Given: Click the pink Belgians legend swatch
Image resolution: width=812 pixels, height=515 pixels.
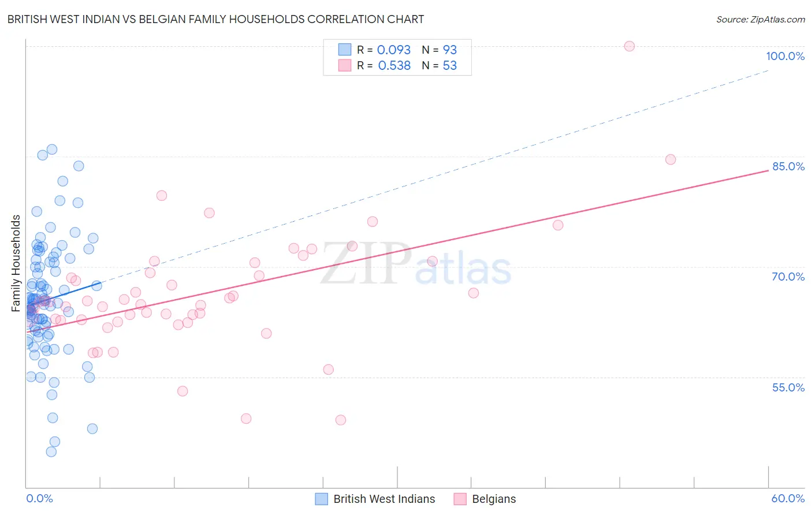Looking at the screenshot, I should 460,499.
